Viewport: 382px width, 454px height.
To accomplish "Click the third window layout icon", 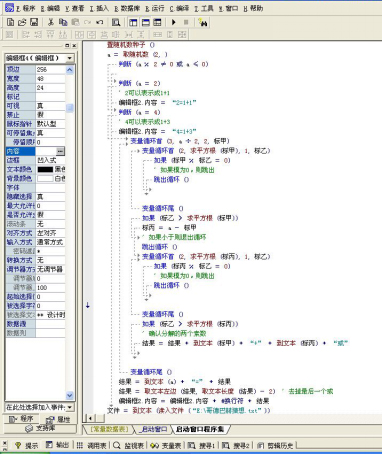I will click(x=157, y=22).
